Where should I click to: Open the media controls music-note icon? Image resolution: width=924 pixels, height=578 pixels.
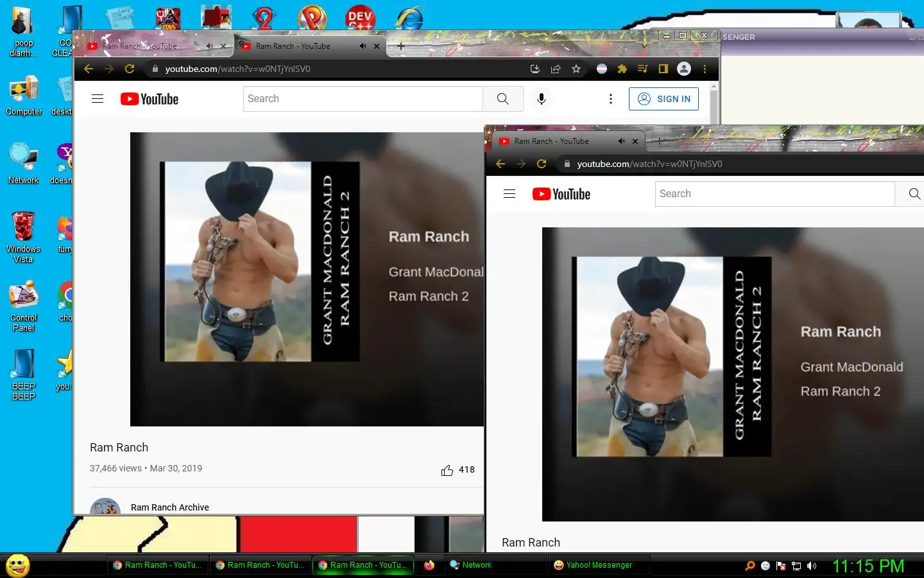[x=642, y=69]
